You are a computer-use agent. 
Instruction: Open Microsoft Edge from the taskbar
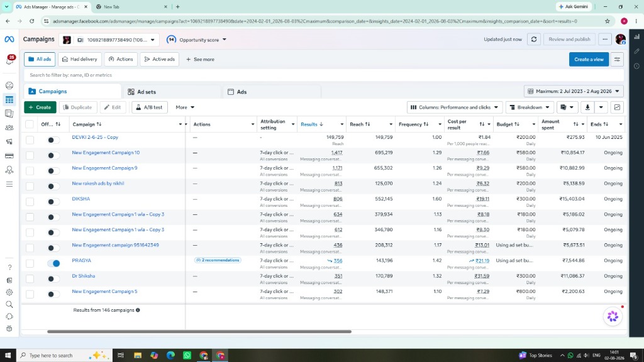pyautogui.click(x=170, y=356)
